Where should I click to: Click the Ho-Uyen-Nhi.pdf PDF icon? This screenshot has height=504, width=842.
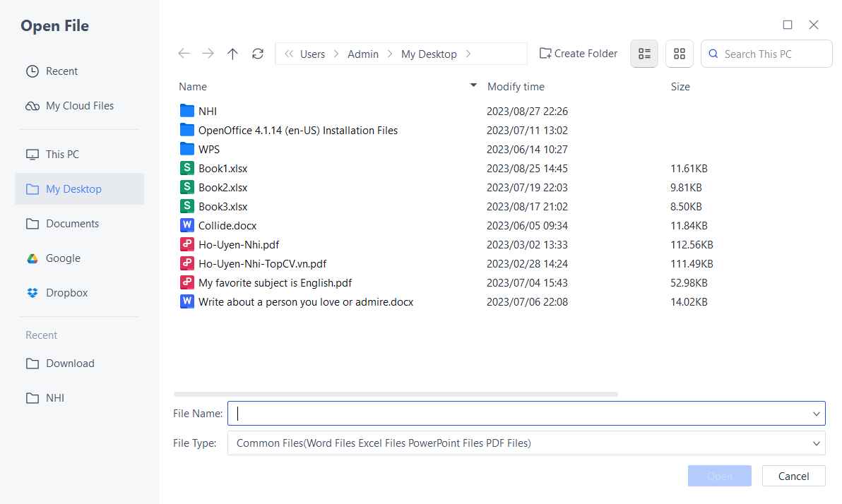187,244
